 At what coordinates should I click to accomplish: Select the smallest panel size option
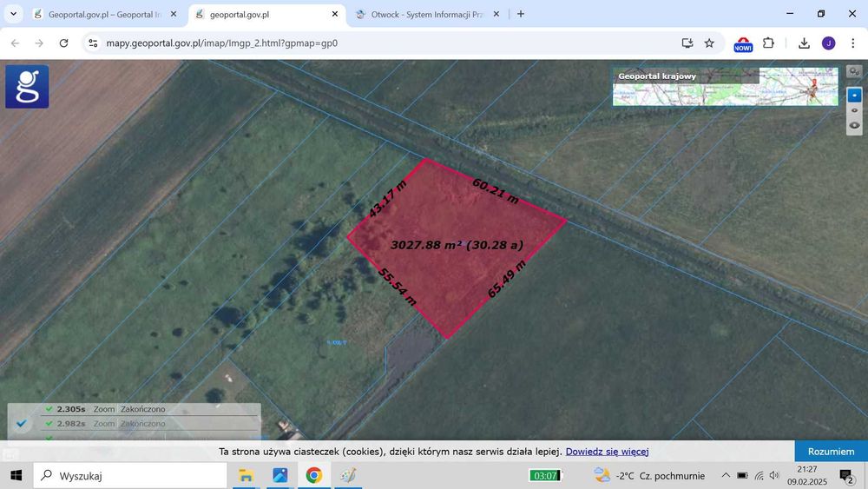(854, 95)
